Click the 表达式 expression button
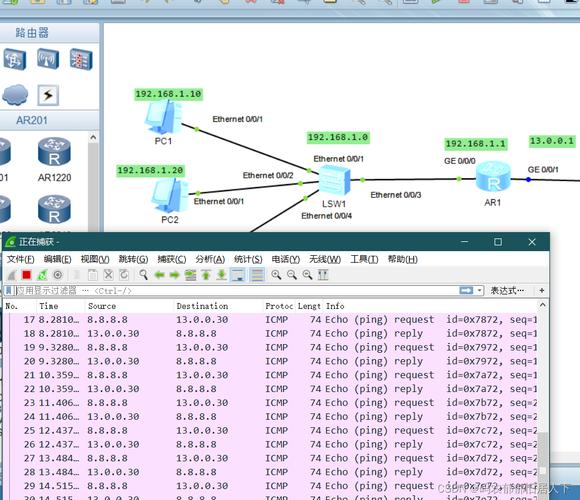The image size is (580, 500). (507, 291)
